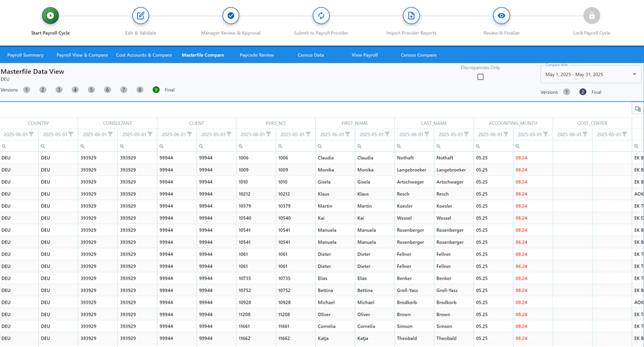This screenshot has width=644, height=347.
Task: Select the Edit & Validate pencil icon
Action: (140, 16)
